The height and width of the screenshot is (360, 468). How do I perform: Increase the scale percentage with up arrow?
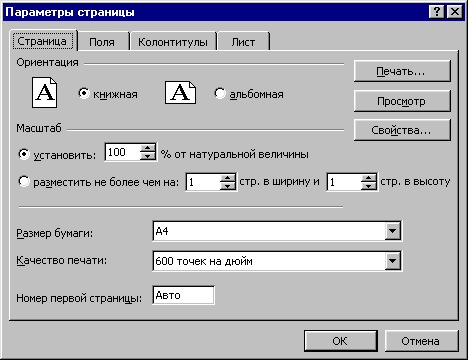pyautogui.click(x=147, y=148)
